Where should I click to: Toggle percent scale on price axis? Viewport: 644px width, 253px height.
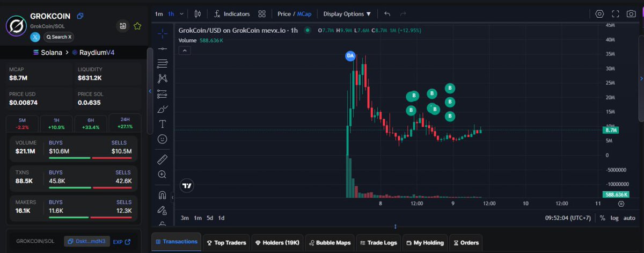[x=603, y=218]
